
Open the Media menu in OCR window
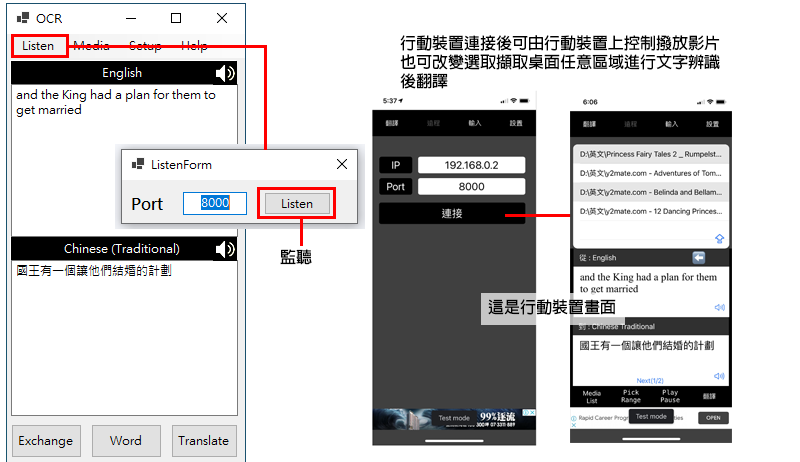click(x=91, y=46)
